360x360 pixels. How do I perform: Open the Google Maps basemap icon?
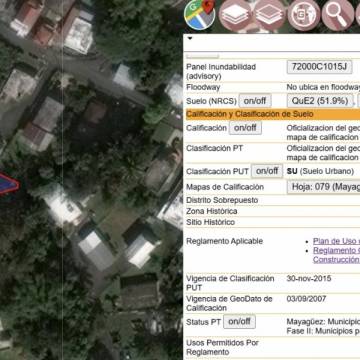point(200,14)
